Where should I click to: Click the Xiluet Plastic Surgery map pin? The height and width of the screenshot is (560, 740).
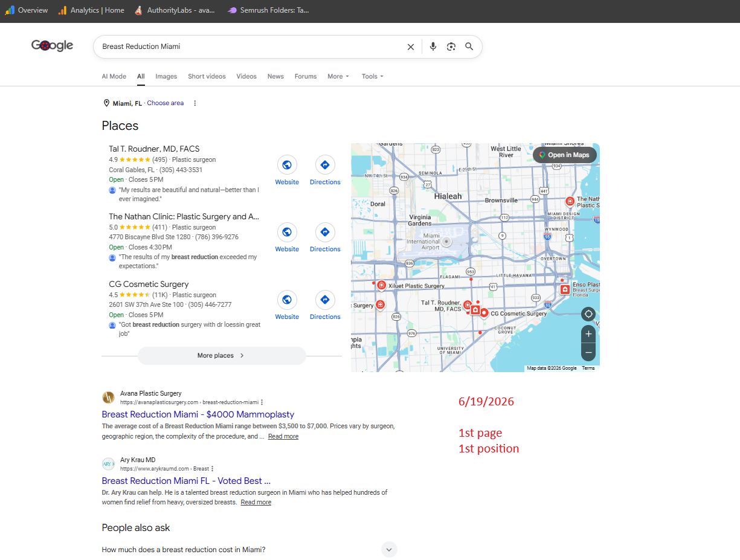[381, 285]
